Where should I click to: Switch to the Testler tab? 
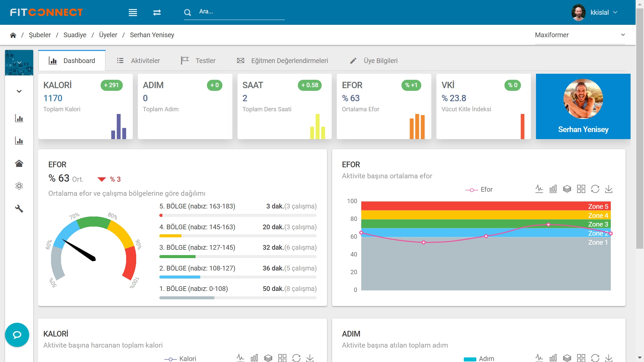pyautogui.click(x=198, y=61)
